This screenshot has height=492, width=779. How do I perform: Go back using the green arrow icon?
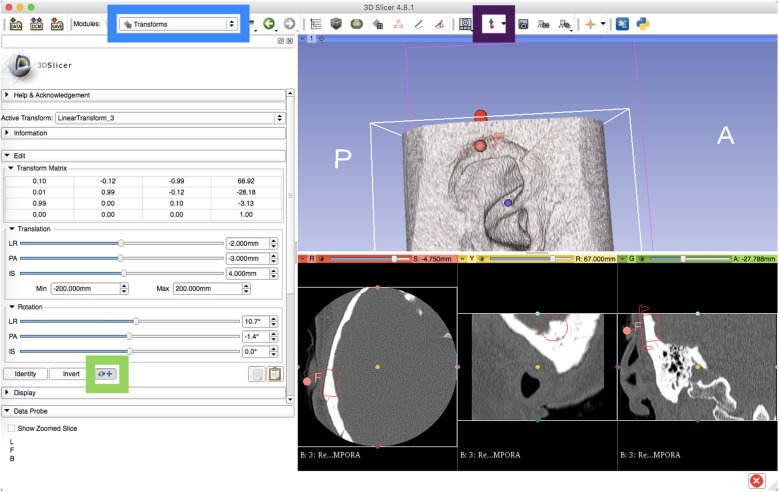pos(269,23)
